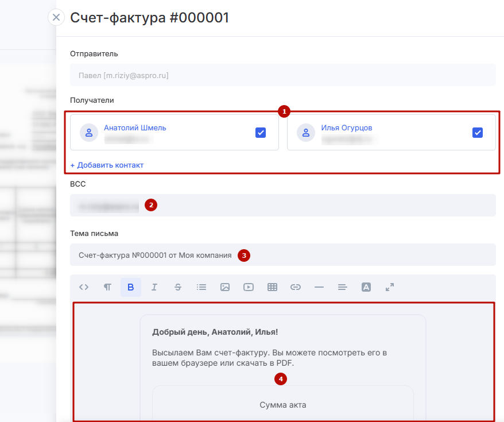Viewport: 504px width, 422px height.
Task: Open the paragraph format tool
Action: (107, 287)
